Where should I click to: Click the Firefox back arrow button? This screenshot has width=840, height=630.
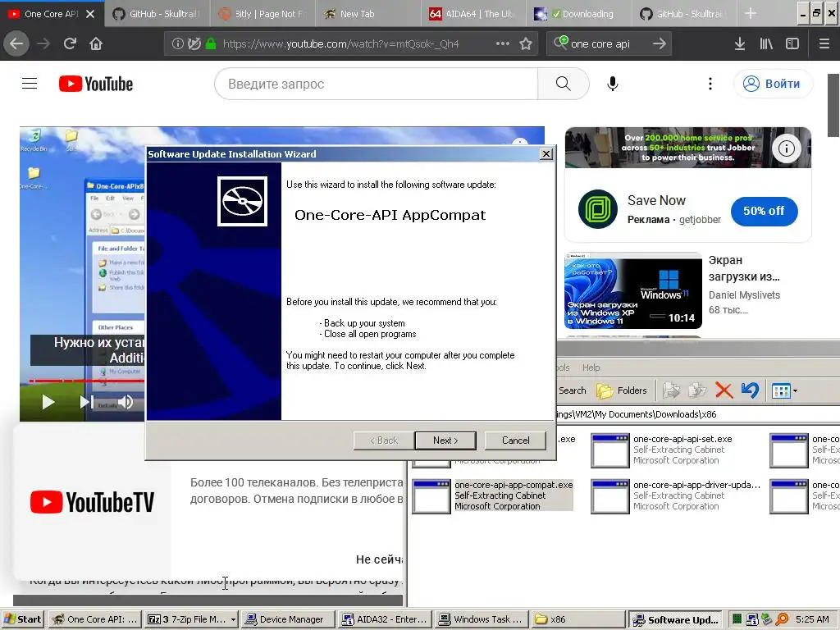(16, 44)
